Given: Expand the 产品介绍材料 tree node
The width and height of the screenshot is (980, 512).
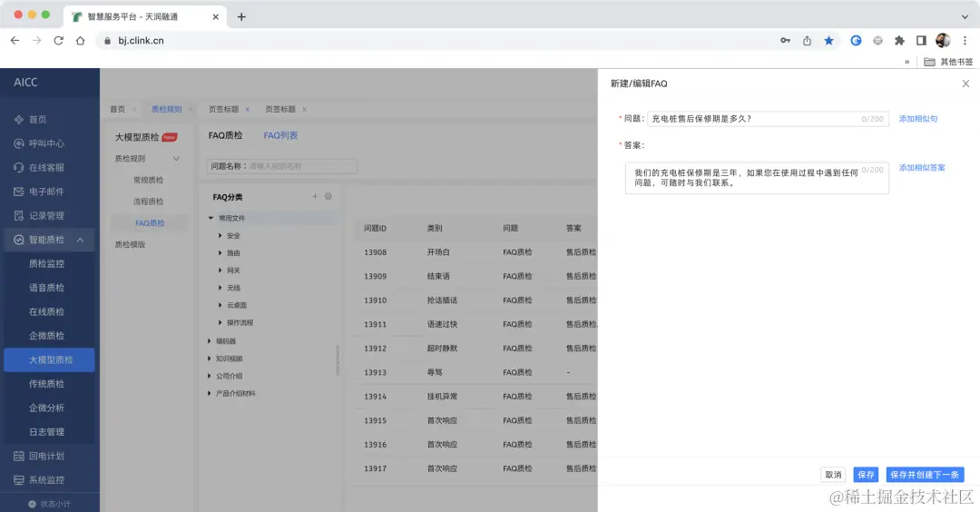Looking at the screenshot, I should click(x=210, y=394).
